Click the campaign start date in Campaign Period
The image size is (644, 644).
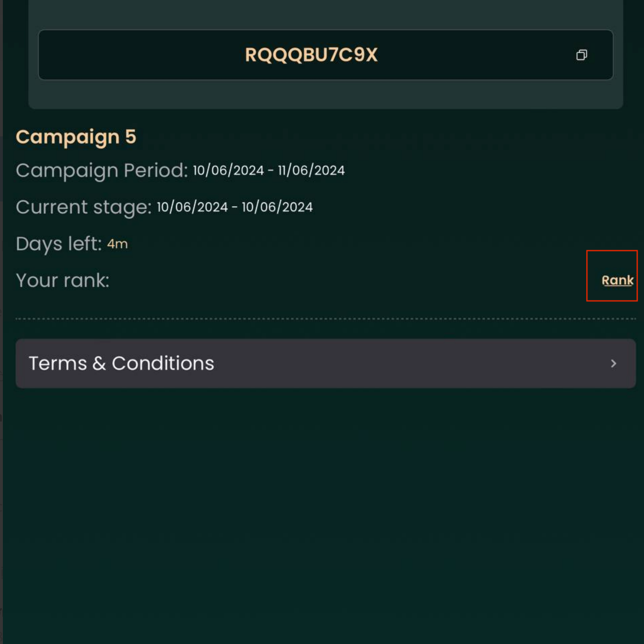tap(228, 170)
